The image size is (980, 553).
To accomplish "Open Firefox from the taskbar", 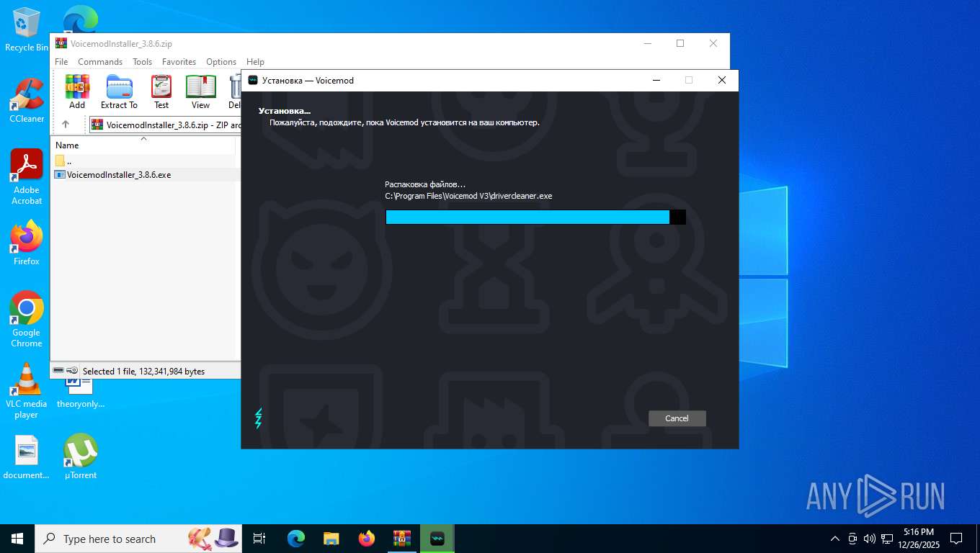I will point(367,539).
